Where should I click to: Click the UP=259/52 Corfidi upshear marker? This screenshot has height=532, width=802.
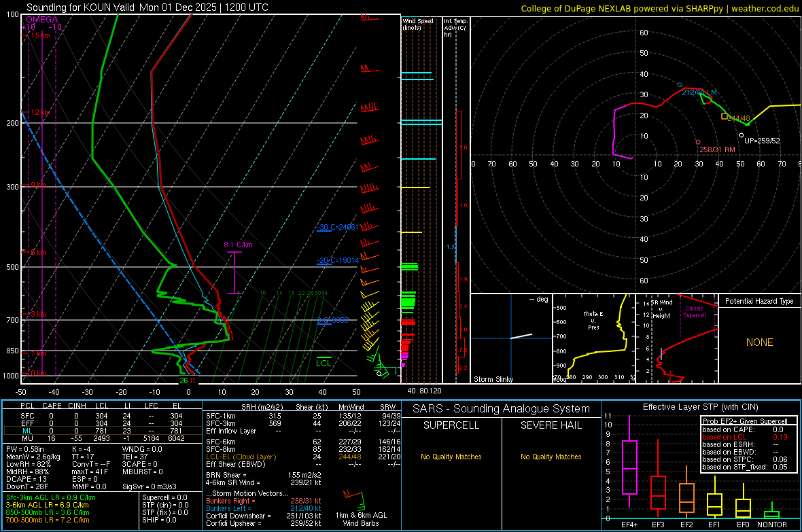coord(741,136)
